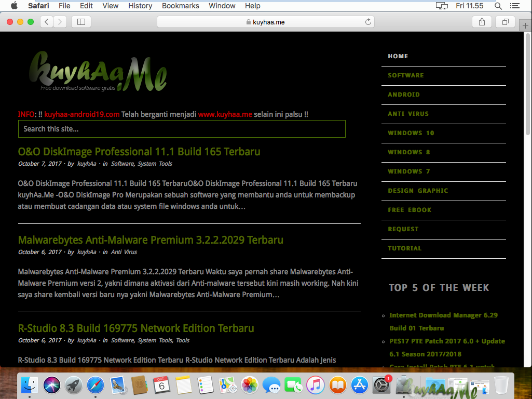Click red www.kuyhaa.me info link
532x399 pixels.
click(225, 114)
